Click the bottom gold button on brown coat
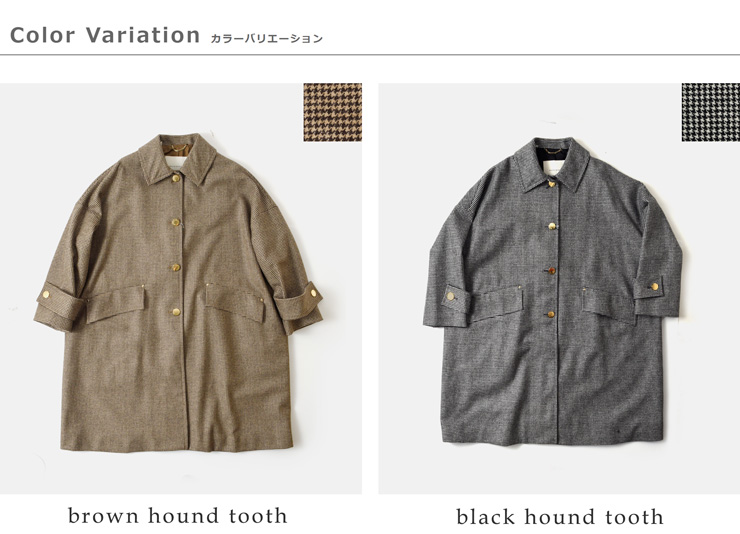The height and width of the screenshot is (534, 740). click(x=176, y=311)
